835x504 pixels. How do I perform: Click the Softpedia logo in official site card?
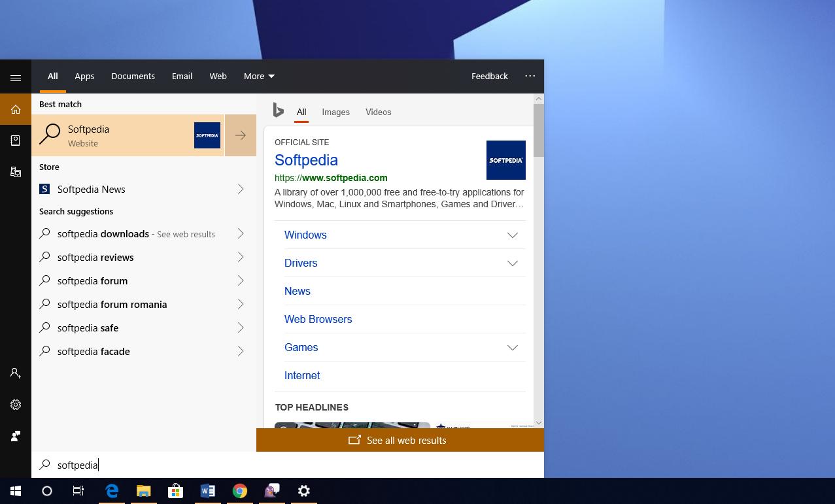(x=506, y=160)
